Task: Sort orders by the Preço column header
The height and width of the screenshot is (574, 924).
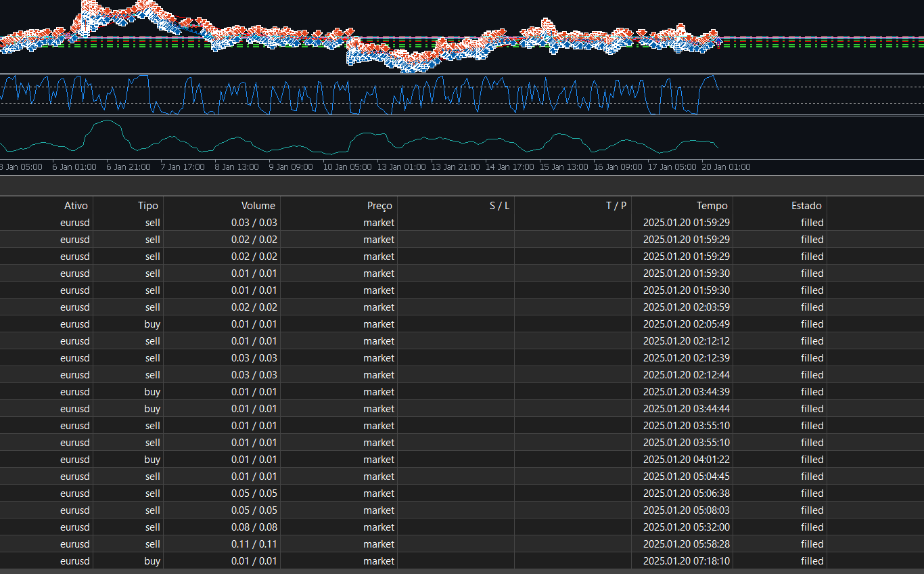Action: [x=339, y=206]
